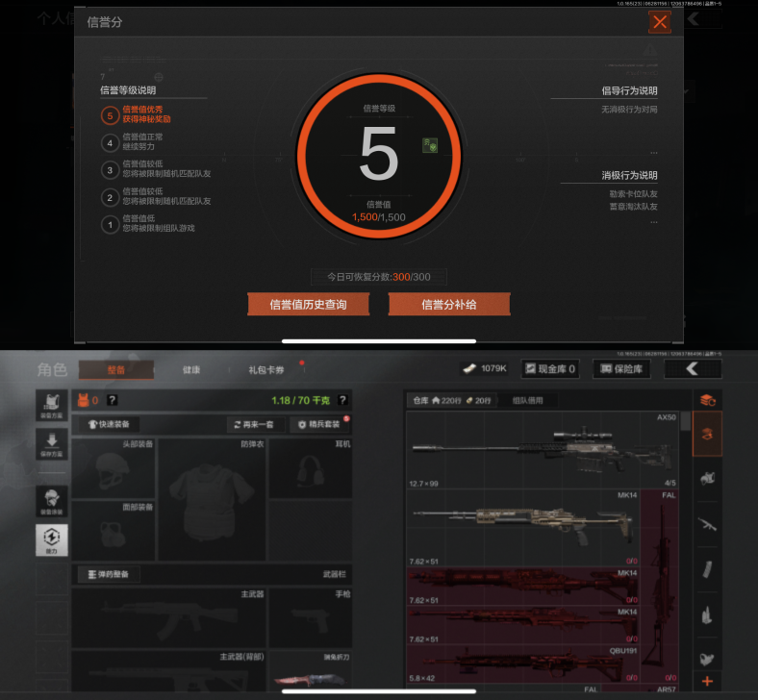Open the 装备方案 loadout preset icon
The image size is (758, 700).
[x=52, y=406]
